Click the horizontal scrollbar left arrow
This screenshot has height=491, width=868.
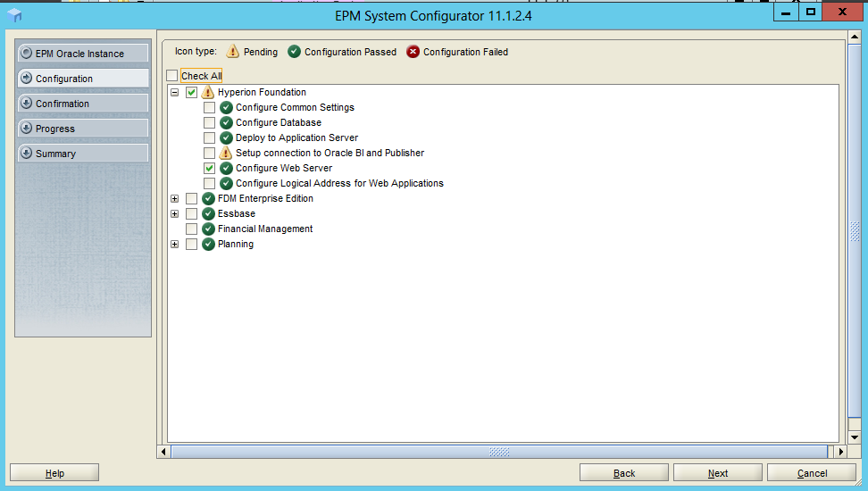click(x=163, y=452)
